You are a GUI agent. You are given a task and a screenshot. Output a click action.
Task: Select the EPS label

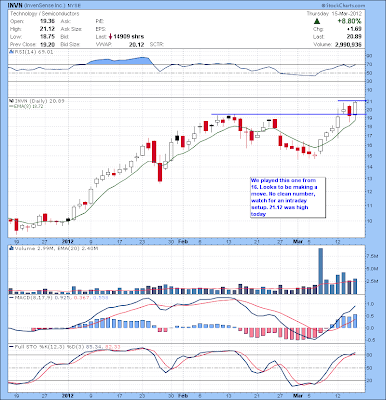pos(100,29)
